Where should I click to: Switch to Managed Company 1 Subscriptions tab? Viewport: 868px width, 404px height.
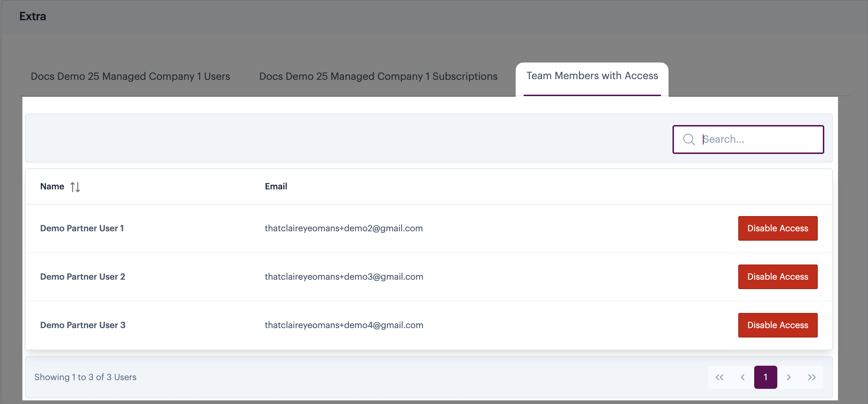pos(378,77)
